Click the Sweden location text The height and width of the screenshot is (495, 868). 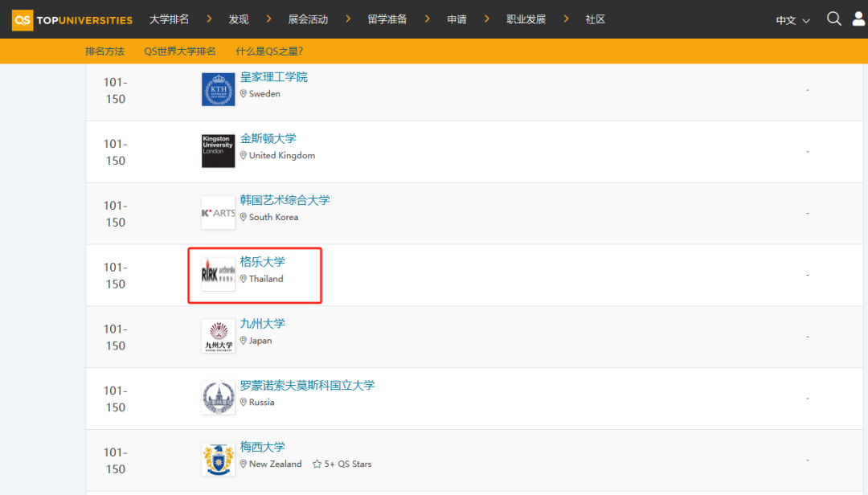[264, 94]
